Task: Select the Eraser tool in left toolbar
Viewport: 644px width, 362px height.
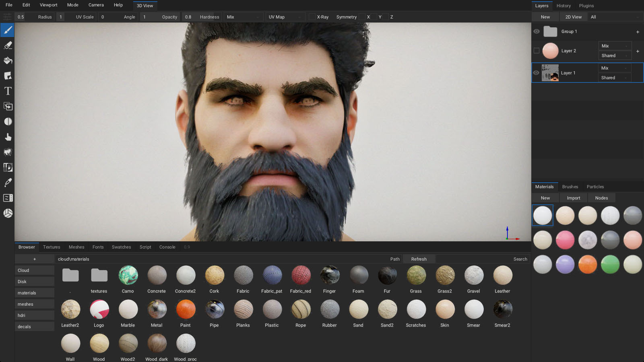Action: 8,45
